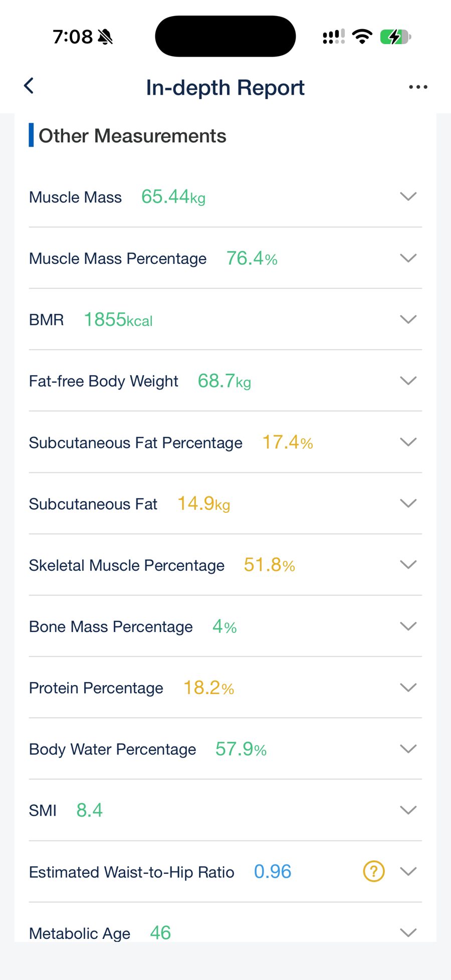The height and width of the screenshot is (980, 451).
Task: Tap the back arrow icon
Action: click(x=29, y=86)
